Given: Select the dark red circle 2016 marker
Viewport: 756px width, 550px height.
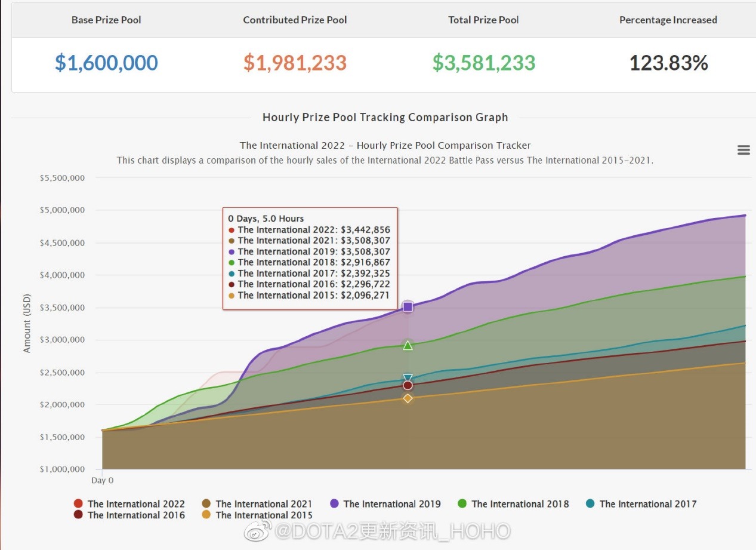Looking at the screenshot, I should (408, 386).
